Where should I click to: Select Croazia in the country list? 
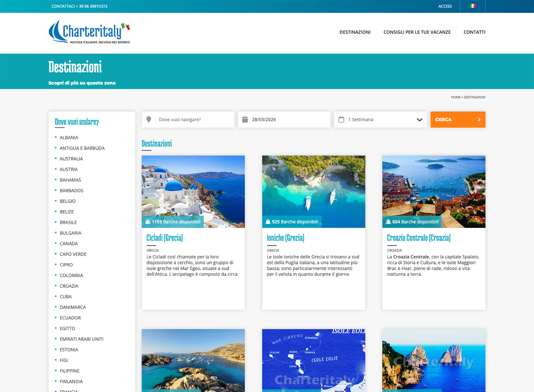click(69, 286)
